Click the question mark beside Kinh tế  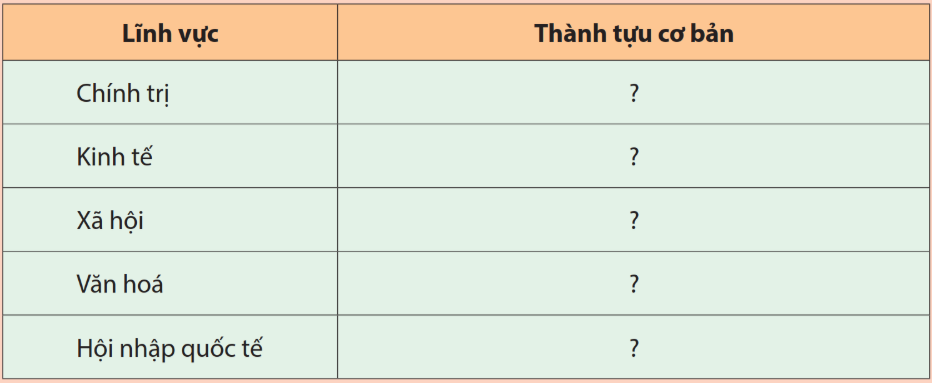(634, 157)
